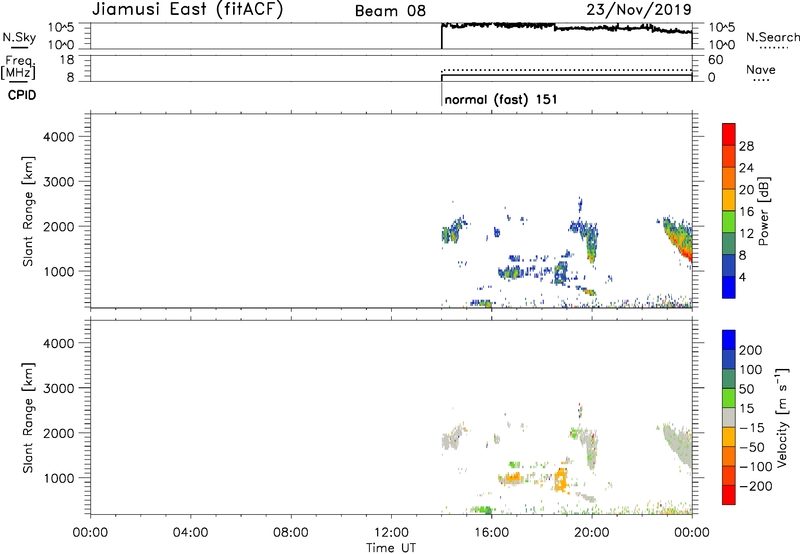Click the dotted Nave line in frequency panel
The width and height of the screenshot is (800, 554).
point(566,70)
